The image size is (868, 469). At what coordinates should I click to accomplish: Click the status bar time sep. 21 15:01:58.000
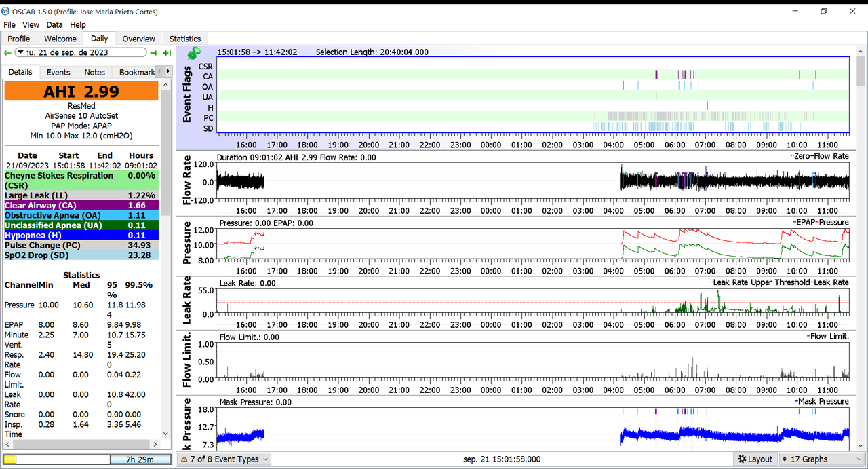502,459
